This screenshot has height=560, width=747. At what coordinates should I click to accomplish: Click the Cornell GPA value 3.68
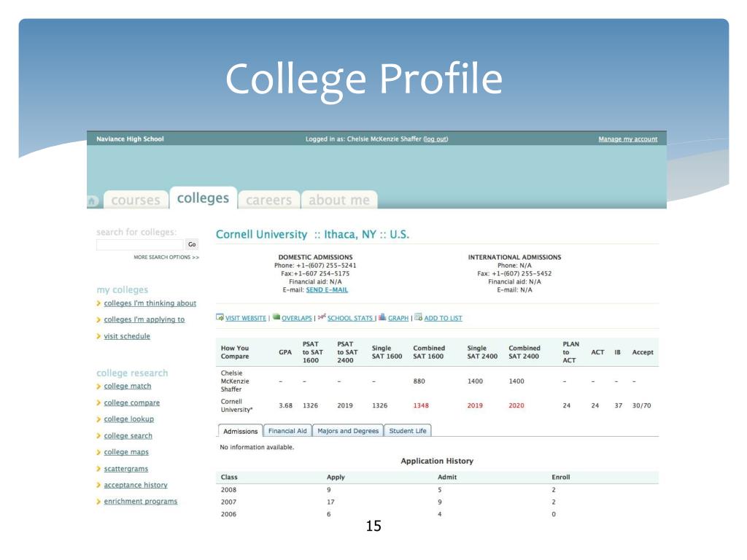point(285,405)
